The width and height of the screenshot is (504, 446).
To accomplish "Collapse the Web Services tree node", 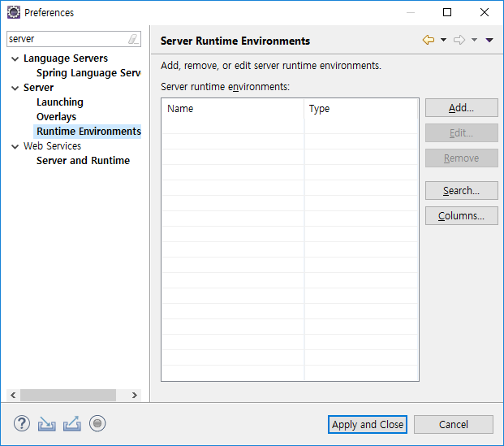I will pyautogui.click(x=15, y=147).
